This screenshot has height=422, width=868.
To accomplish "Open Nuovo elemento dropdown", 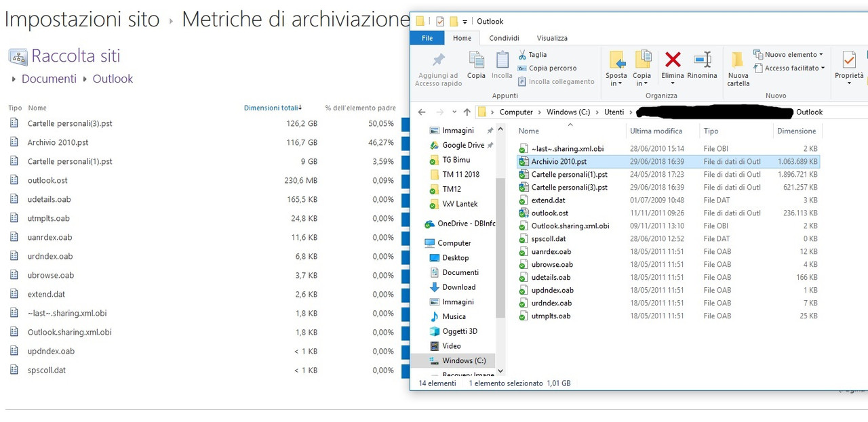I will (x=789, y=55).
